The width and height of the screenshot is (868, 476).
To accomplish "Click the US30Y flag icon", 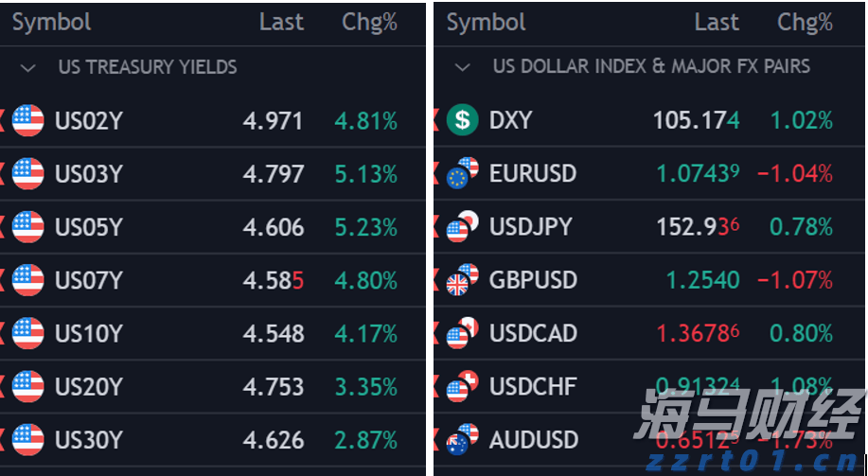I will (28, 440).
